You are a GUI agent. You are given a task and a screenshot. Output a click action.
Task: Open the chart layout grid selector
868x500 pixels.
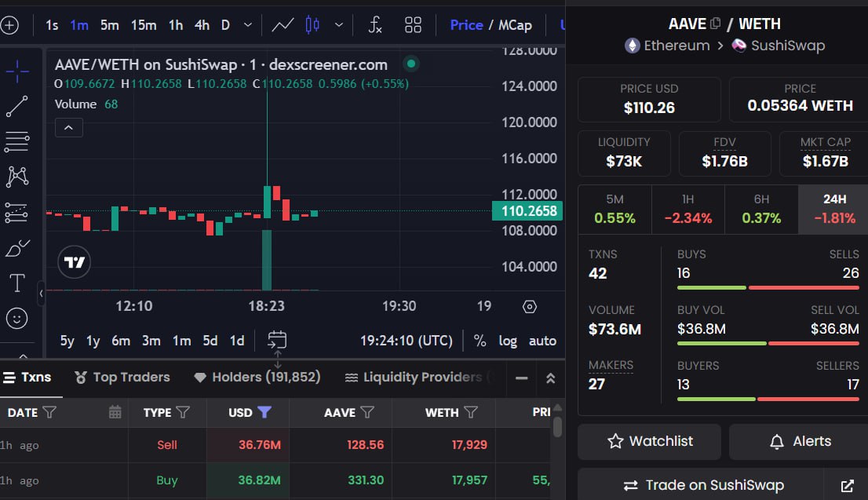tap(413, 25)
